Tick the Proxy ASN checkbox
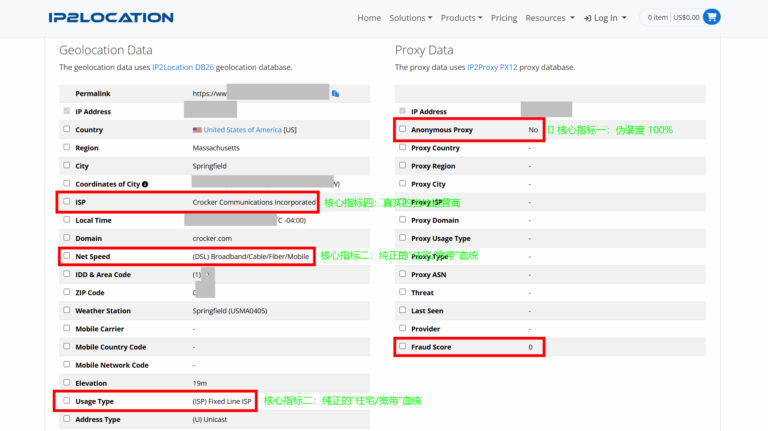 [403, 274]
